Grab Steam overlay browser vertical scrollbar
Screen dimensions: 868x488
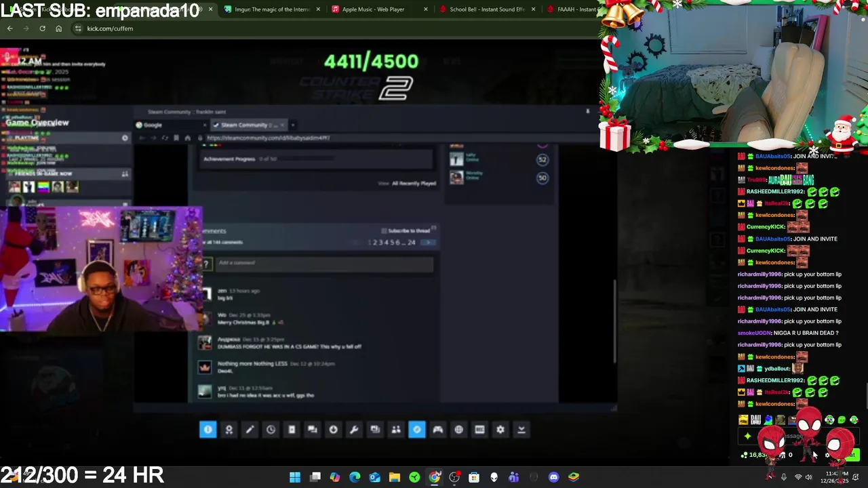[614, 322]
